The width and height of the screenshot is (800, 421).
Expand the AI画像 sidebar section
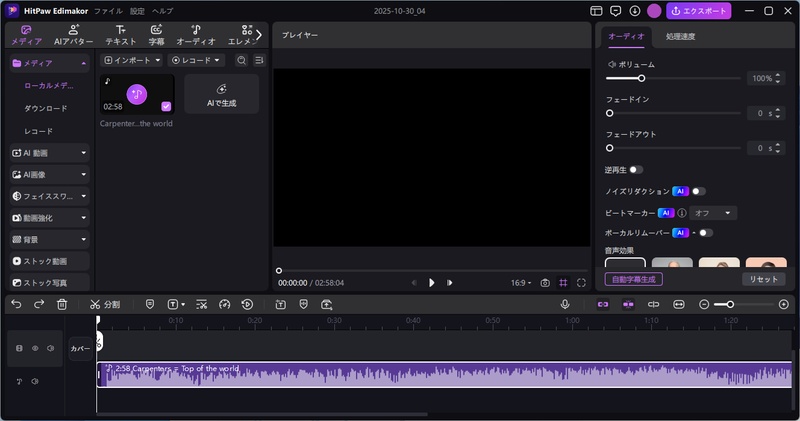tap(49, 175)
